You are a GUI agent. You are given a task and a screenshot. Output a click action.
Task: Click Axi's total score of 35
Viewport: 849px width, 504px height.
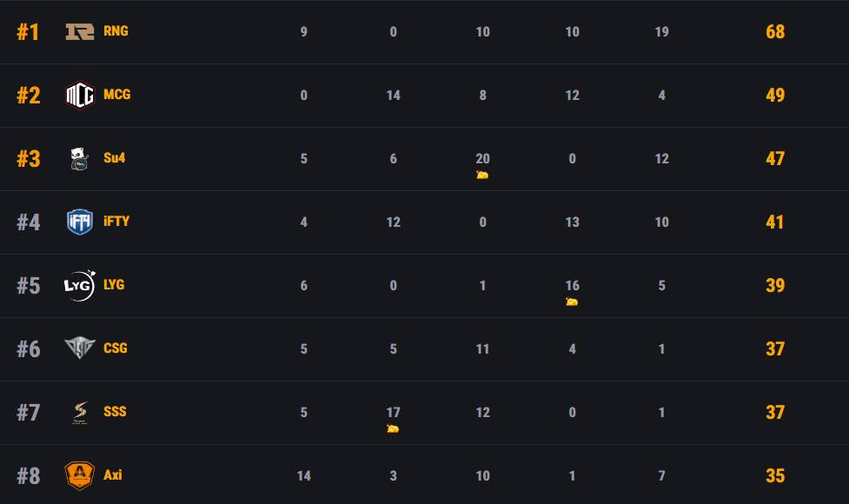[775, 476]
